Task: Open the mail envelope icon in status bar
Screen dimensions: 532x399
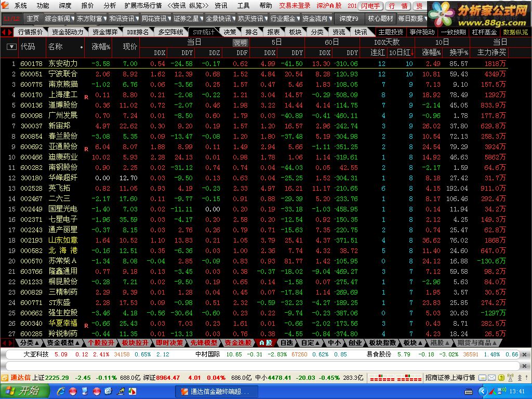Action: pos(491,378)
